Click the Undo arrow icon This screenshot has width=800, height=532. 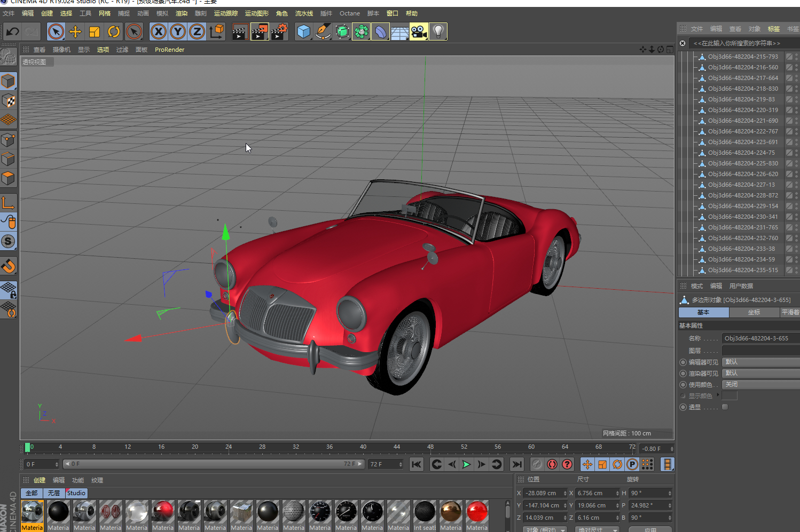click(12, 32)
